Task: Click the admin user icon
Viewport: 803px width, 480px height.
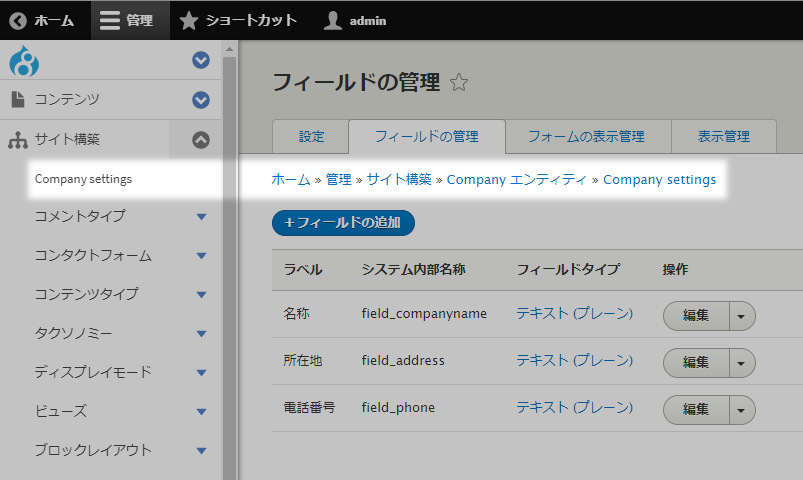Action: pos(333,20)
